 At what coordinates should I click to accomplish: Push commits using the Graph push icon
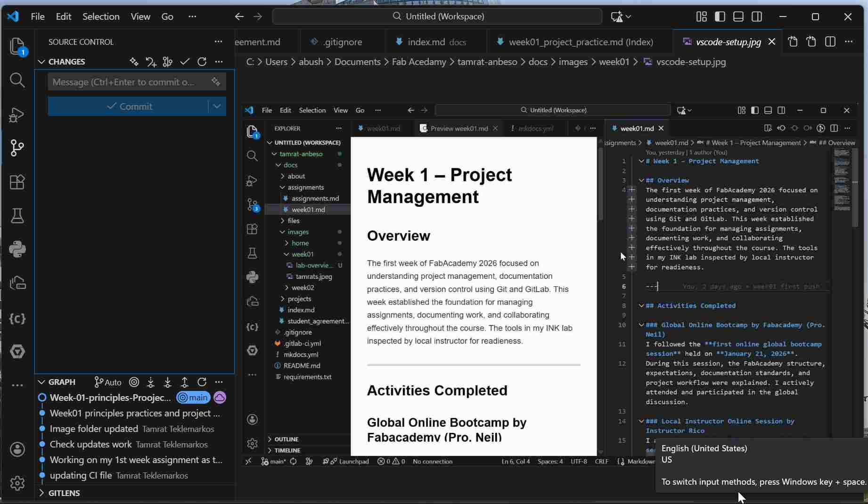tap(184, 382)
